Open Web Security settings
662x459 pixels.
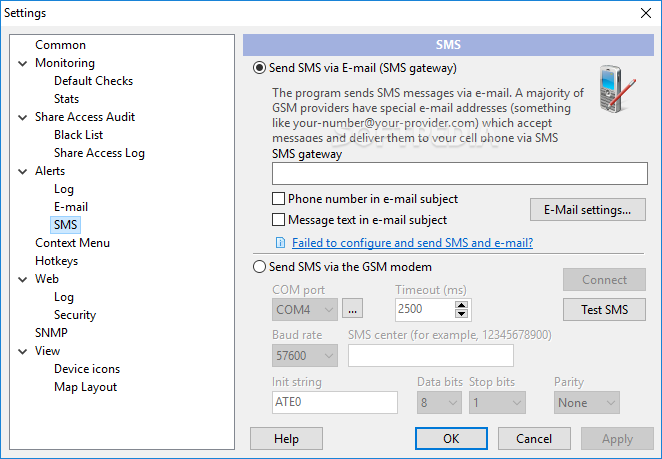pyautogui.click(x=75, y=315)
